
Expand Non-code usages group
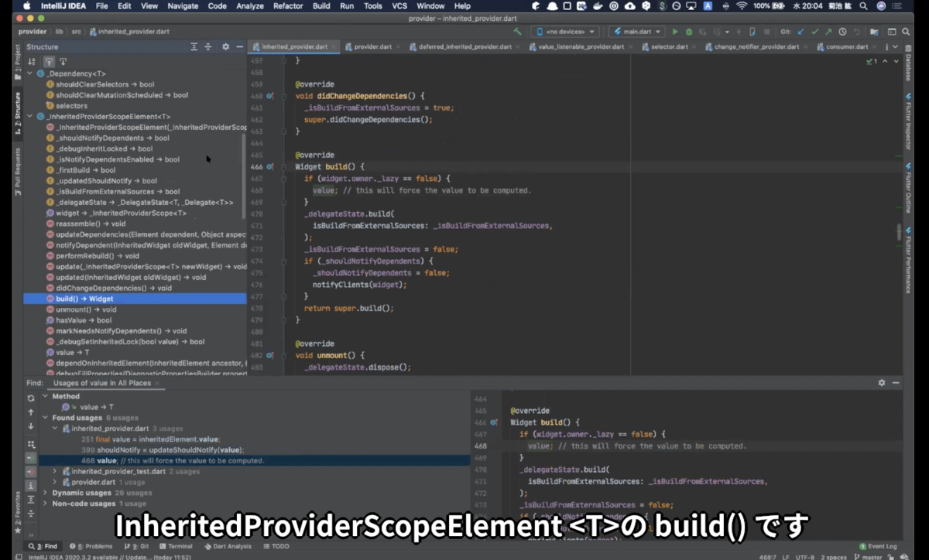click(45, 504)
